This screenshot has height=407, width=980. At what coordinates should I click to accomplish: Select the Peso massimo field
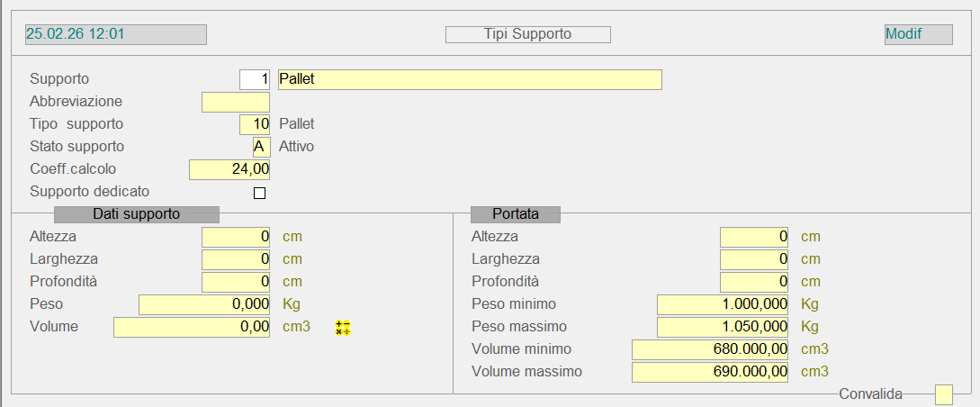point(723,327)
